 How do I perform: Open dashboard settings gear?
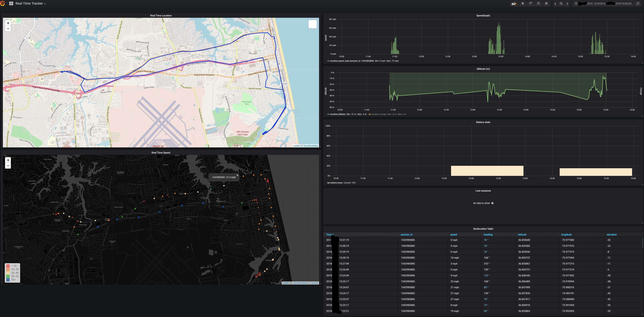(x=546, y=4)
